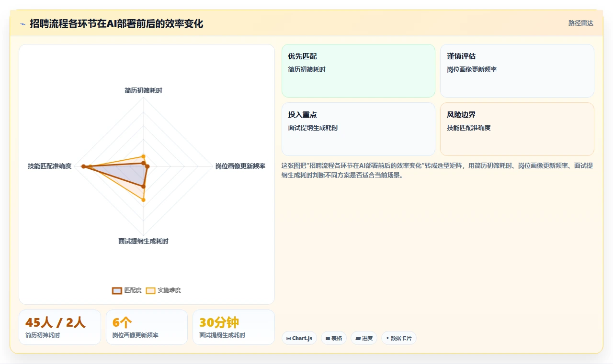Click the 面试提纲生成耗时 radar axis label
Screen dimensions: 613x364
coord(143,241)
